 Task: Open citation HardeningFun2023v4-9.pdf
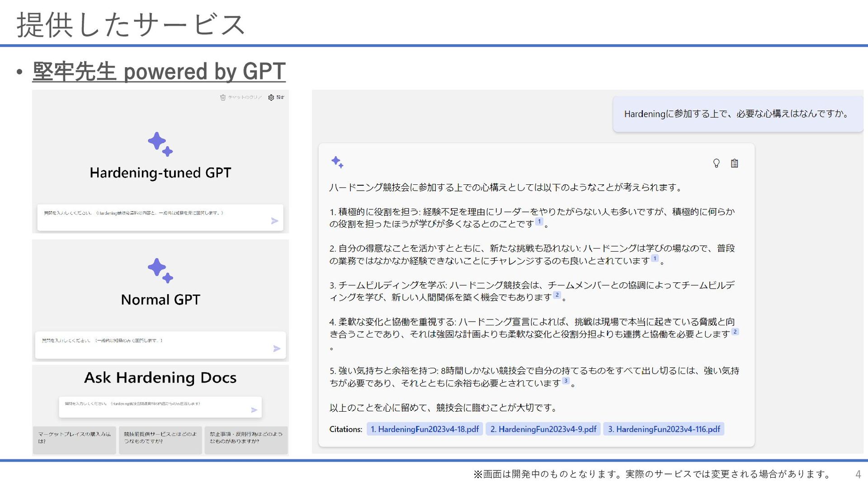543,429
